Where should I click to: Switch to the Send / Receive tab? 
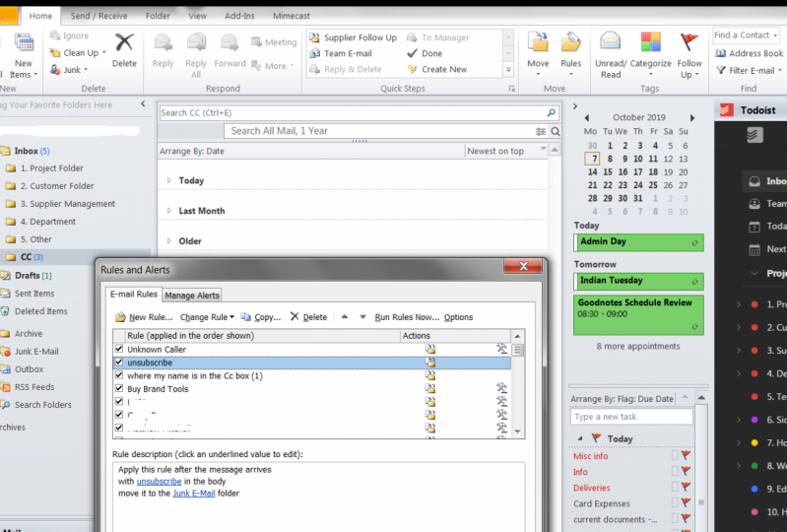(98, 16)
